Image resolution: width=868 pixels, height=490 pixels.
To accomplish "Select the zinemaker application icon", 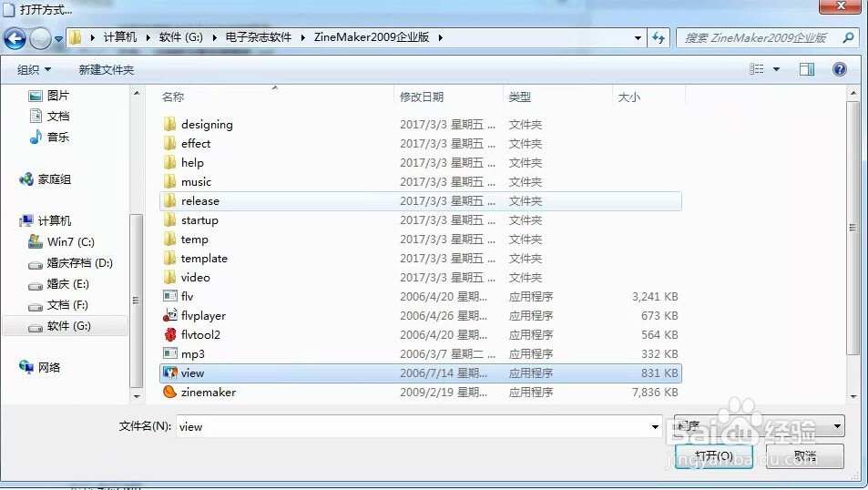I will coord(170,392).
